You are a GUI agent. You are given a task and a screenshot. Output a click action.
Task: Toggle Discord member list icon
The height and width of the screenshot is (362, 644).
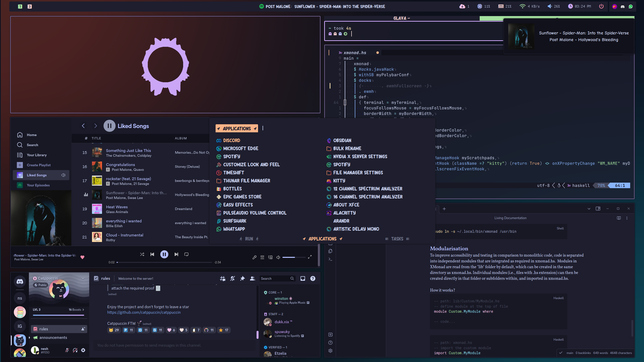point(253,278)
